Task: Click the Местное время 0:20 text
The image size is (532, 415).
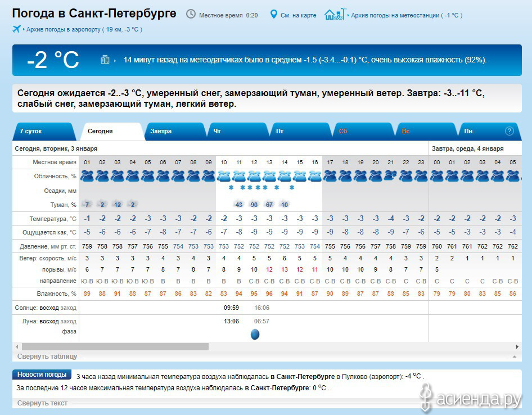Action: click(x=228, y=15)
